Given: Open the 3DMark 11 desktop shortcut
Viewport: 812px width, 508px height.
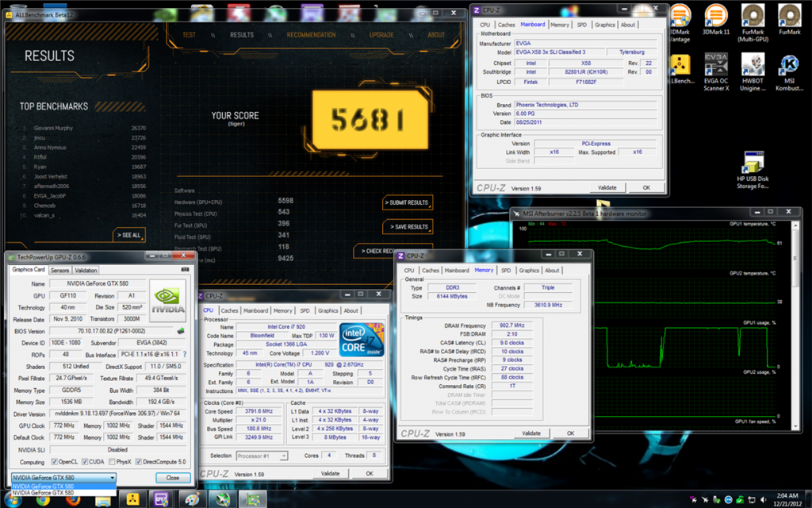Looking at the screenshot, I should click(x=716, y=20).
